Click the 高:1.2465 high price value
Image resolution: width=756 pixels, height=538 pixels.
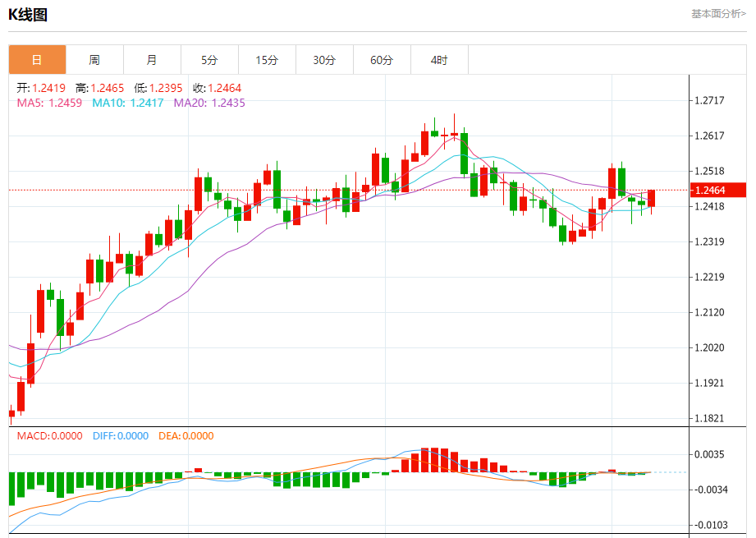click(x=100, y=89)
